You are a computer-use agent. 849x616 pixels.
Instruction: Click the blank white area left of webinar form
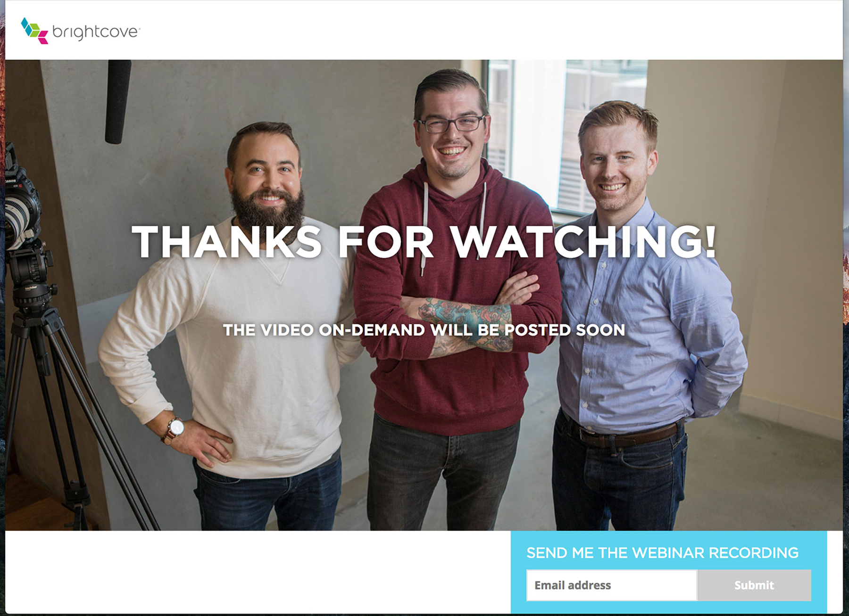point(258,571)
